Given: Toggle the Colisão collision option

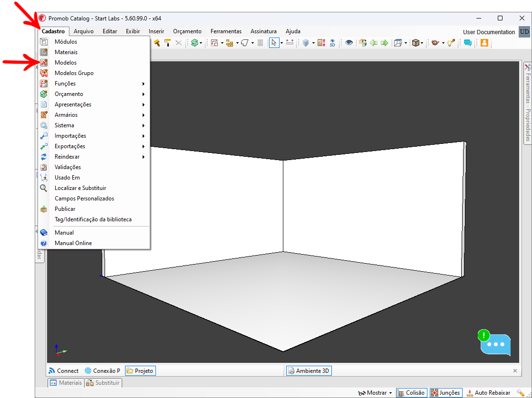Looking at the screenshot, I should click(x=411, y=393).
